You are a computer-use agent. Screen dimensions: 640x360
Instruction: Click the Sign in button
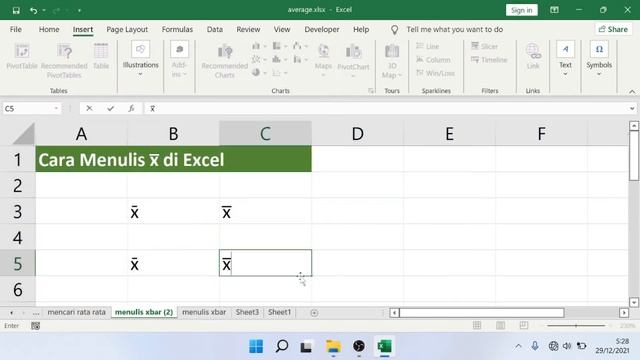pyautogui.click(x=522, y=10)
